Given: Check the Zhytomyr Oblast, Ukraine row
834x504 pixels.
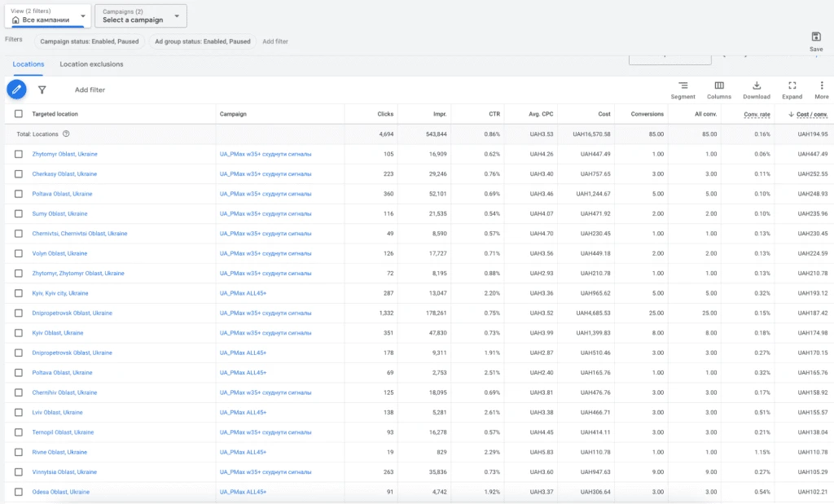Looking at the screenshot, I should [19, 154].
